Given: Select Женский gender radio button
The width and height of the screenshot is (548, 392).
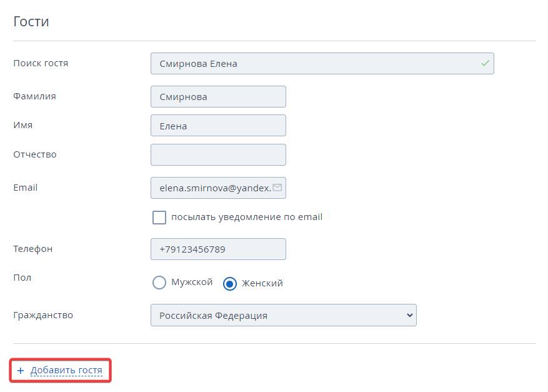Looking at the screenshot, I should (229, 284).
